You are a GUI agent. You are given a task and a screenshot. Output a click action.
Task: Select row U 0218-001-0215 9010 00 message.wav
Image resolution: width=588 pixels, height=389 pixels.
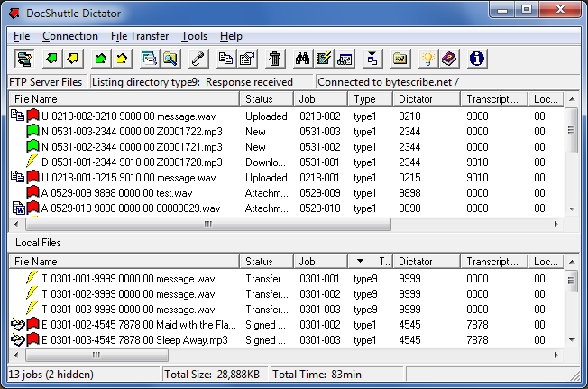pyautogui.click(x=287, y=178)
